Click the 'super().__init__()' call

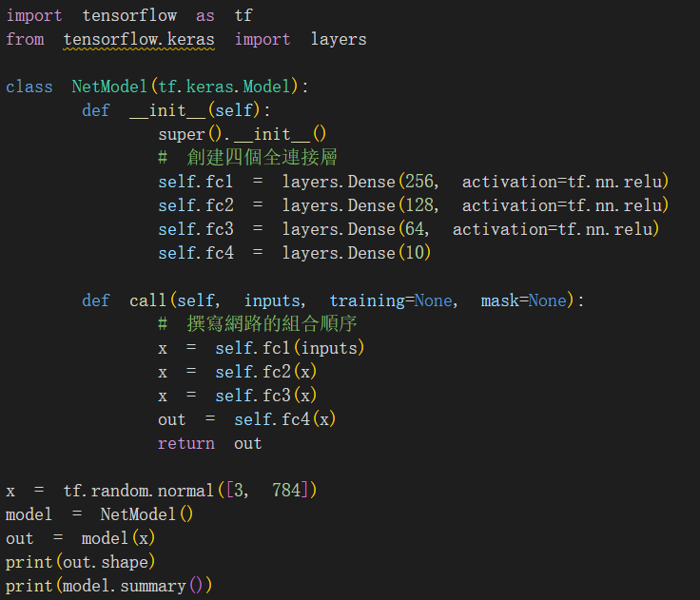tap(243, 134)
